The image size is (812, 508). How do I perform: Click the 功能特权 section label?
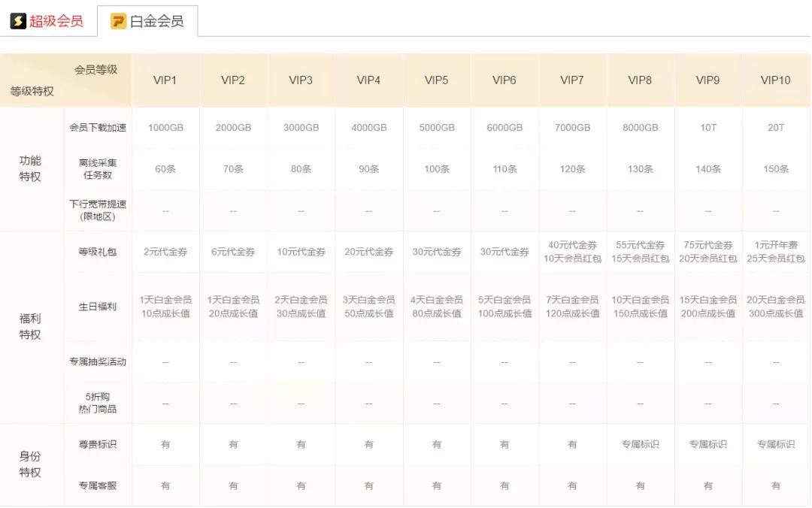(31, 168)
